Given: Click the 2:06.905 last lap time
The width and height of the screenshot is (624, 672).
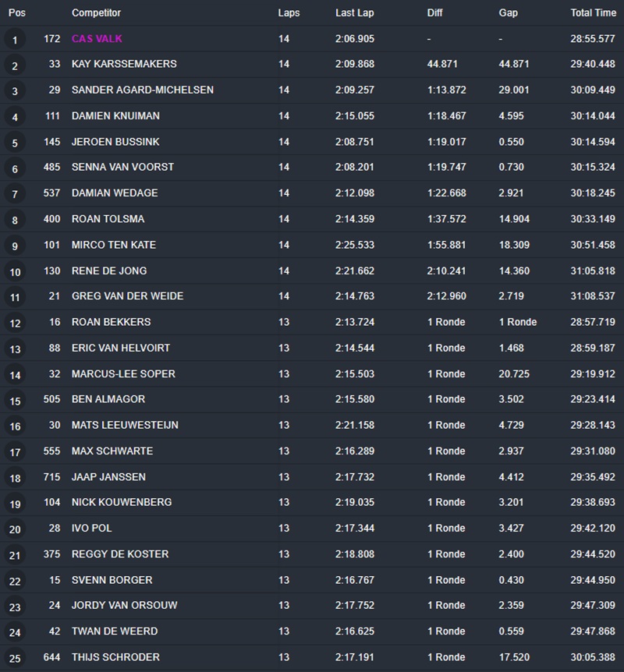Looking at the screenshot, I should pos(355,39).
